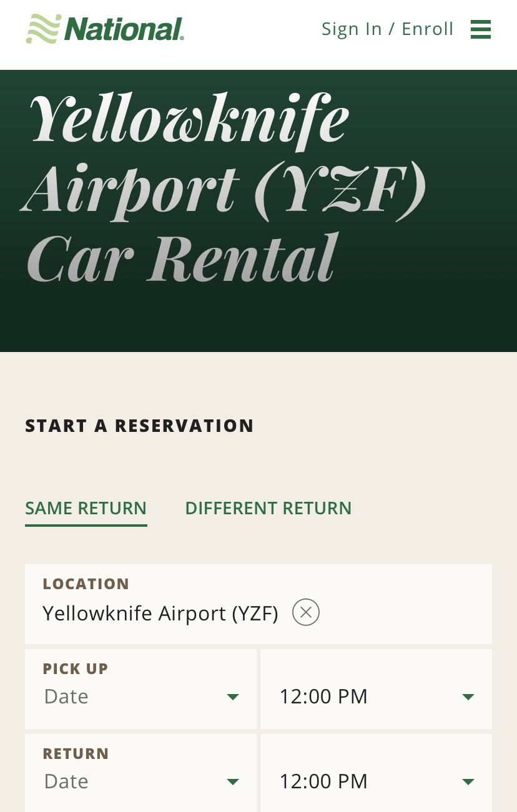
Task: Clear the Yellowknife Airport location with X
Action: [306, 612]
